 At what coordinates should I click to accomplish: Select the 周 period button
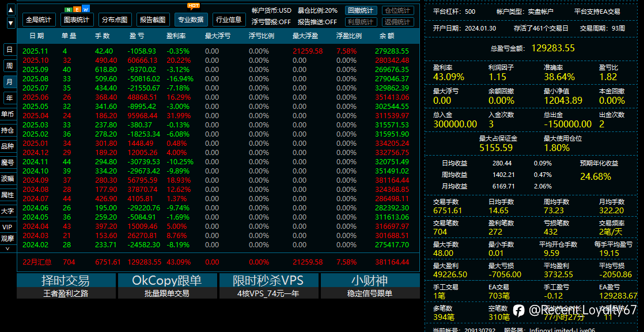[10, 66]
